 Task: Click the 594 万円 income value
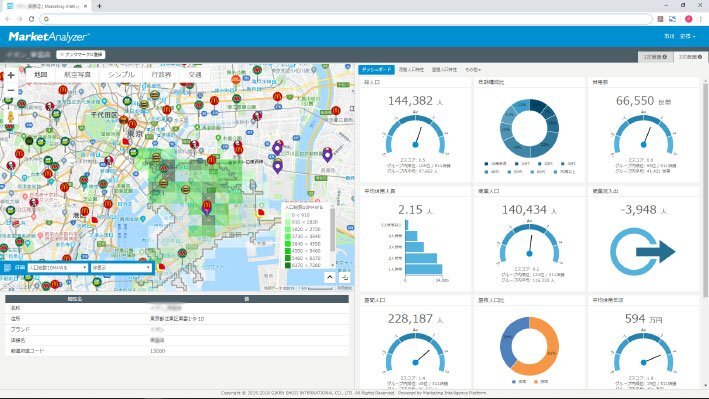643,319
